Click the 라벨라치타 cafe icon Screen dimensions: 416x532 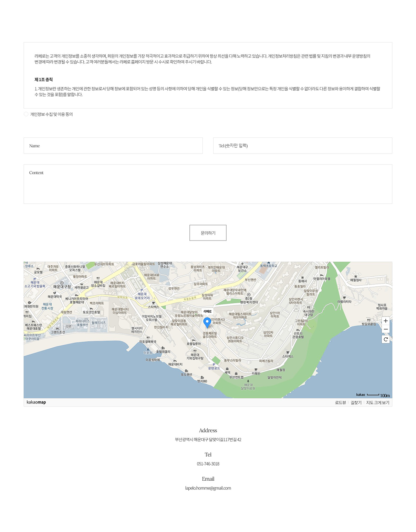pyautogui.click(x=344, y=298)
